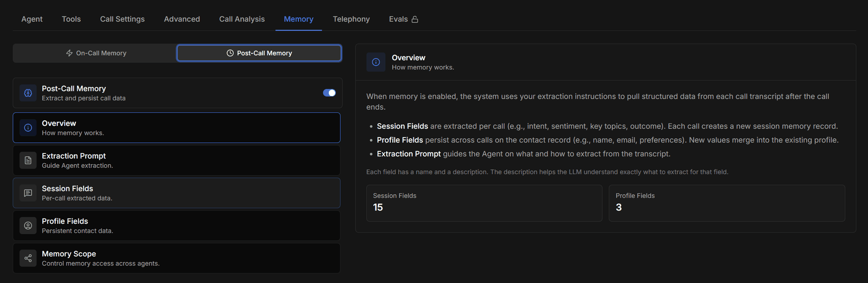
Task: Open the Call Analysis tab
Action: point(242,19)
